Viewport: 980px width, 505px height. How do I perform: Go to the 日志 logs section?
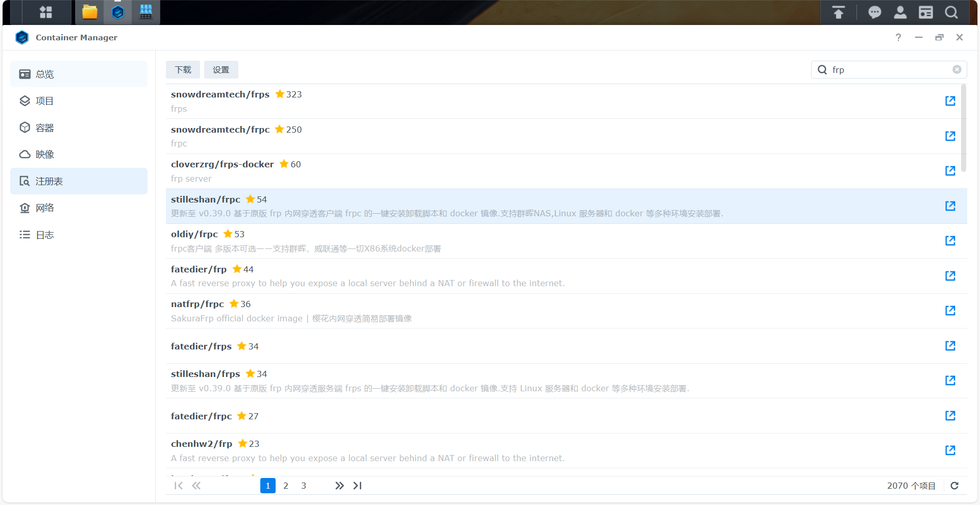pos(79,235)
